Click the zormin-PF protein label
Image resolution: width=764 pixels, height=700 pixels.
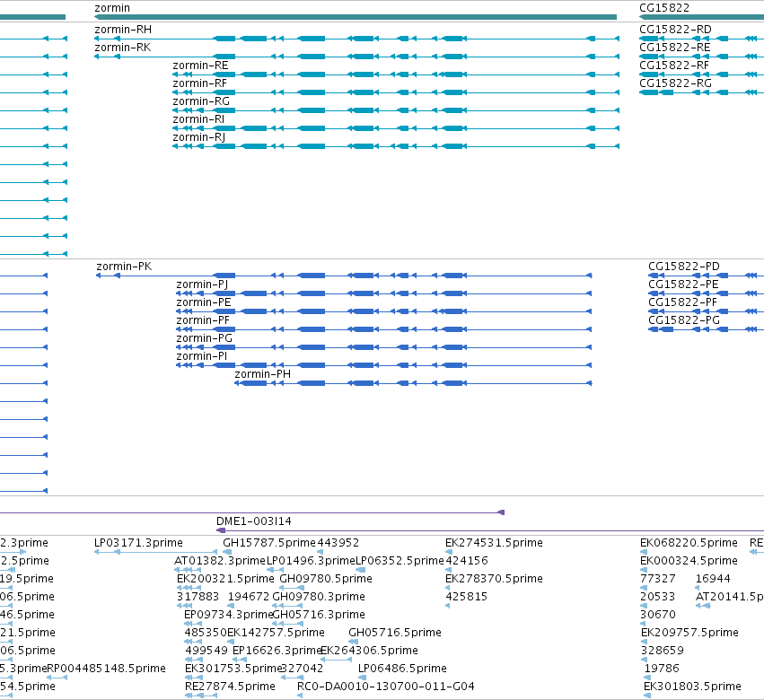click(203, 320)
